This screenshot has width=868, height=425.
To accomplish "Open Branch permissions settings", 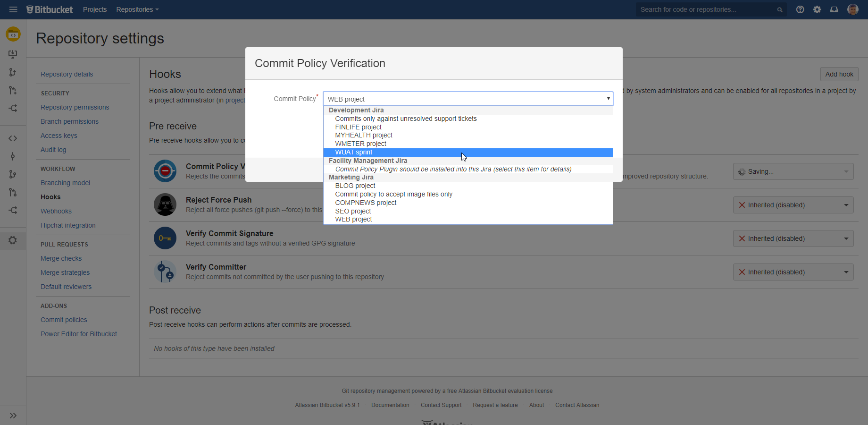I will click(x=69, y=121).
